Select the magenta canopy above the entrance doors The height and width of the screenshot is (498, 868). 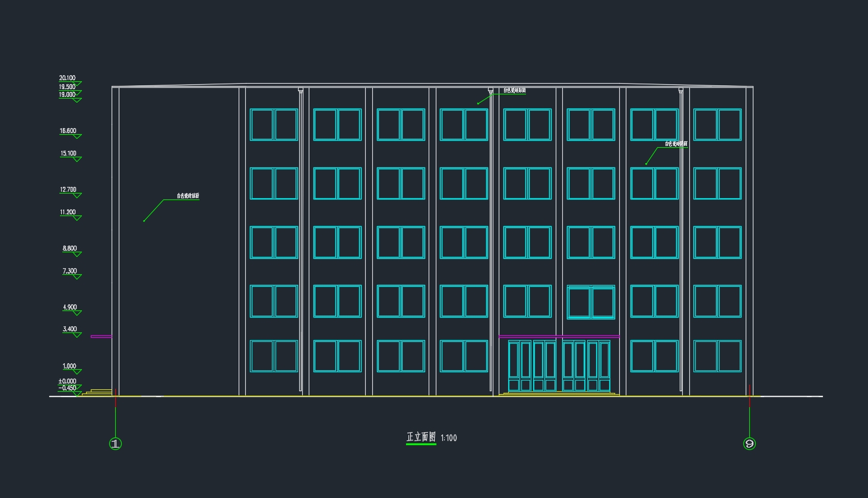(x=559, y=337)
